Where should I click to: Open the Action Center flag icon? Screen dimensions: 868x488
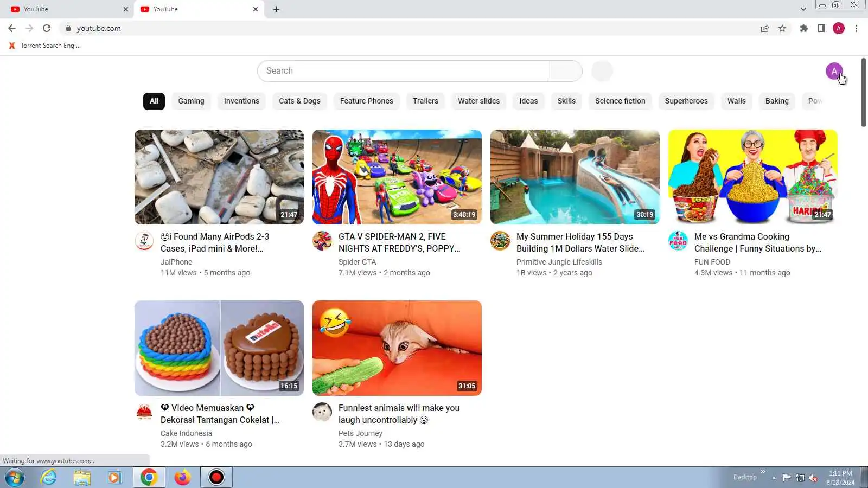coord(787,478)
